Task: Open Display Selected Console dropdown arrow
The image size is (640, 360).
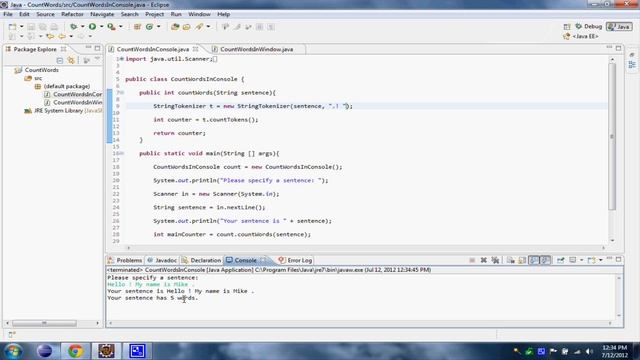Action: pos(581,260)
